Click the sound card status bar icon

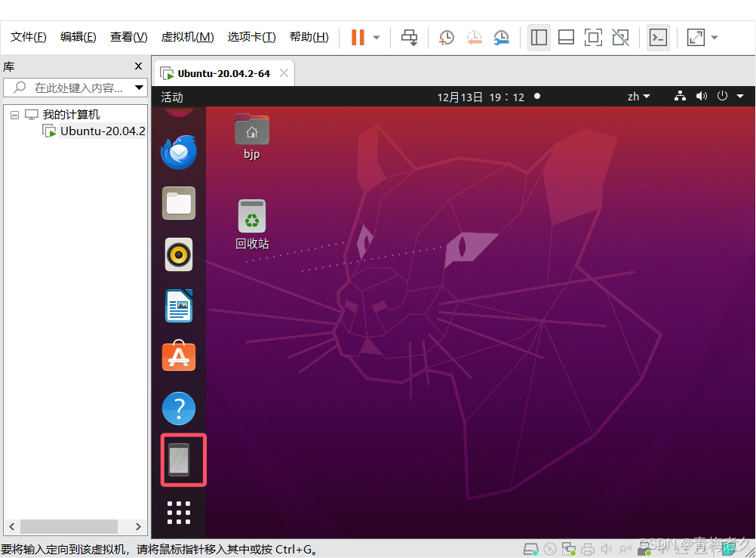(607, 549)
